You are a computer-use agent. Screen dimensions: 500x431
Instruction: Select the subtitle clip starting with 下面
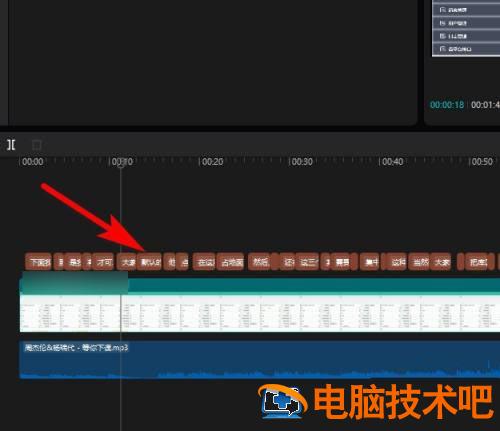pyautogui.click(x=38, y=262)
